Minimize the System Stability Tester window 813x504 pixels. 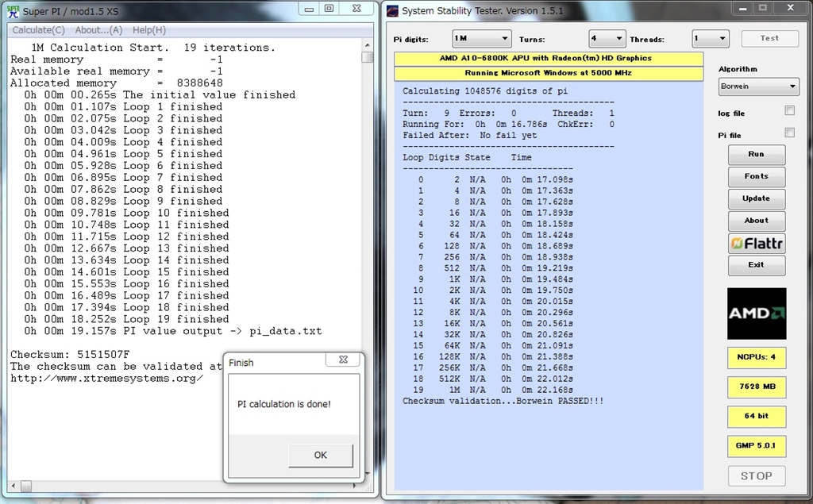743,8
